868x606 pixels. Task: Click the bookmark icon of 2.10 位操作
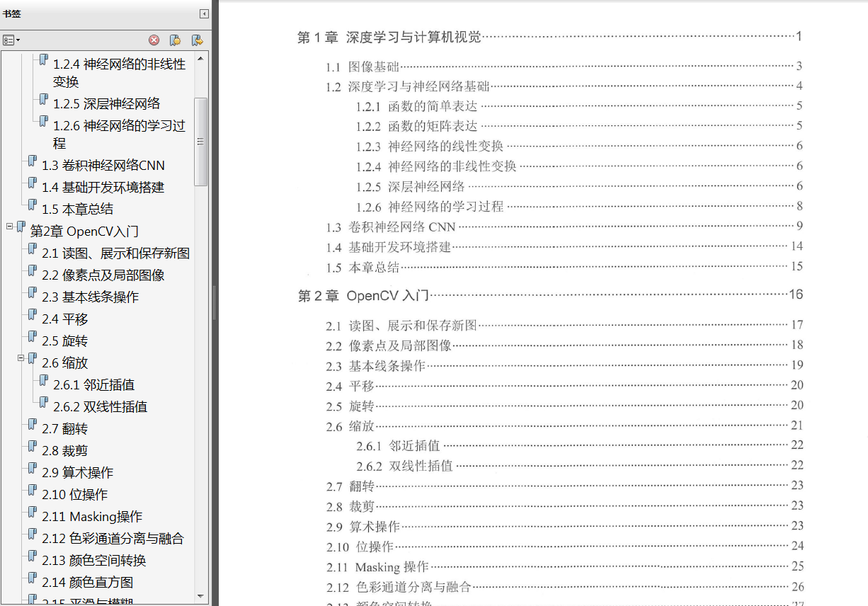[x=33, y=491]
